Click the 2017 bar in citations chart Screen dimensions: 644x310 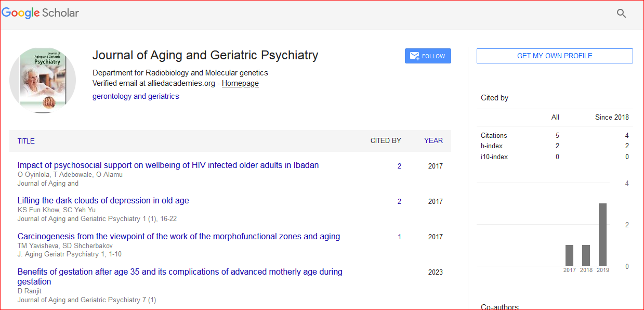tap(569, 255)
